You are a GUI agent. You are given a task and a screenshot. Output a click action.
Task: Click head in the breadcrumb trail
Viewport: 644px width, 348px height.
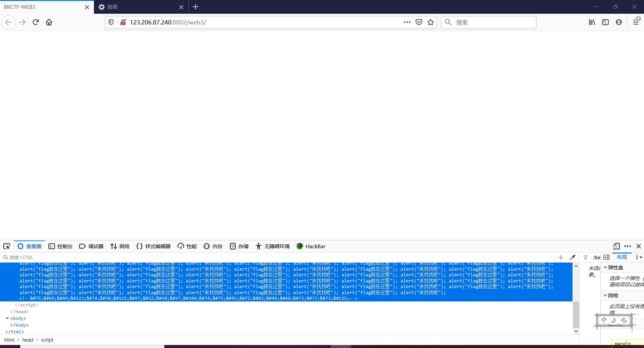[28, 340]
